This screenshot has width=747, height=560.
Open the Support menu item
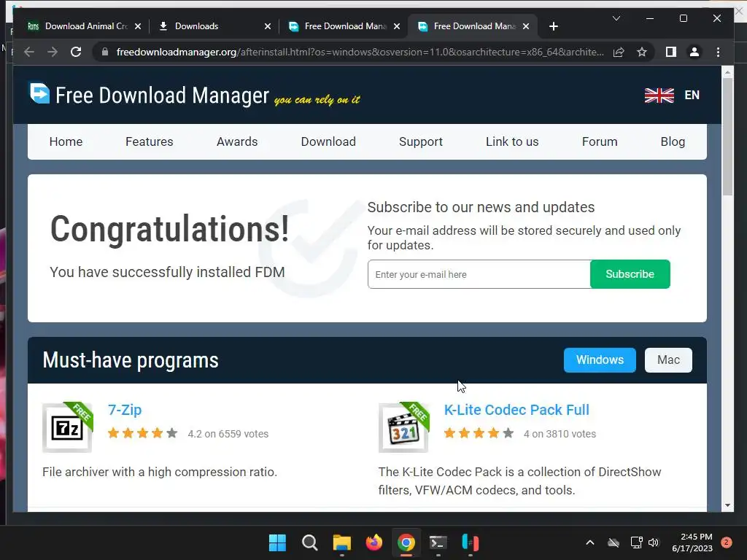coord(421,142)
